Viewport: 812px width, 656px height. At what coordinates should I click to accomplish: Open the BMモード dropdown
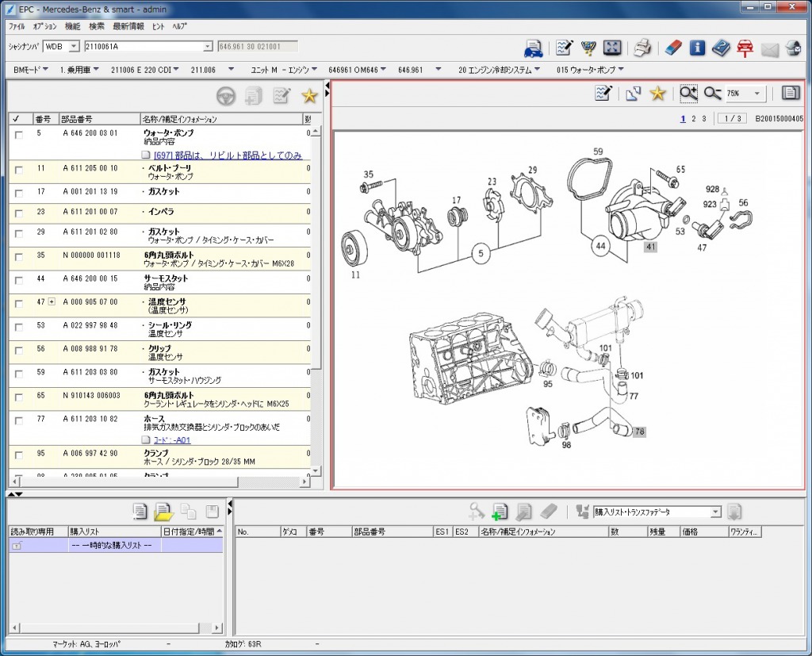pyautogui.click(x=31, y=70)
